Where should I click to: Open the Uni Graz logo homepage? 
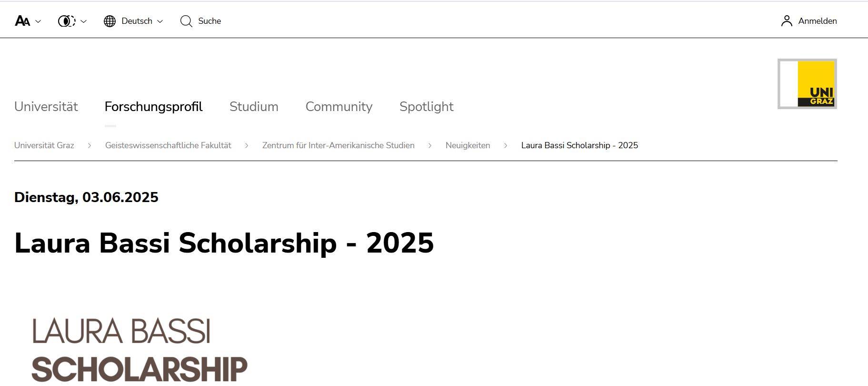click(x=807, y=84)
